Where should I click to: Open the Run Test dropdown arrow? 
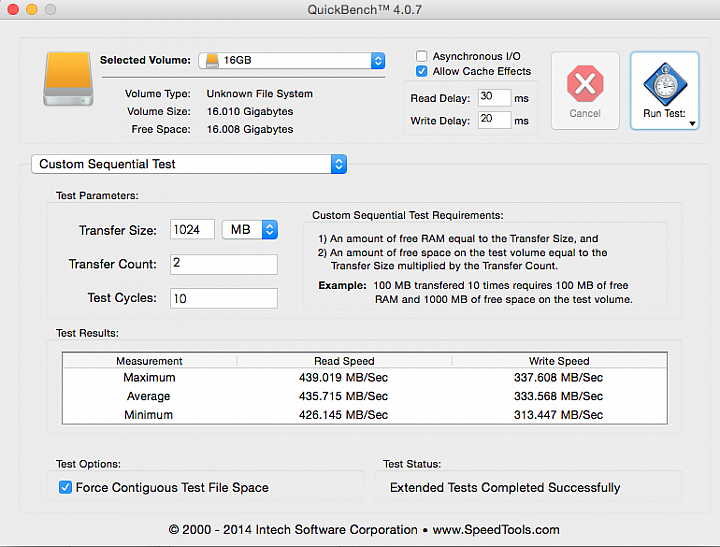[692, 124]
